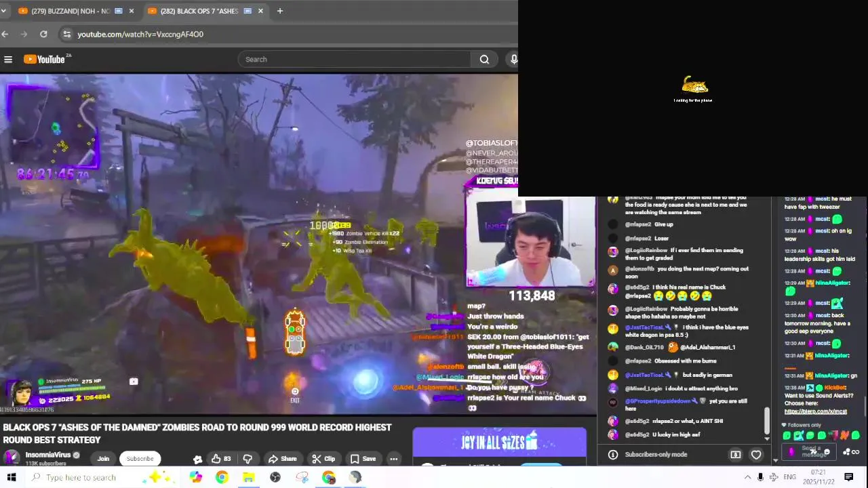The image size is (868, 488).
Task: Open a new Chrome tab with the plus button
Action: [x=279, y=11]
